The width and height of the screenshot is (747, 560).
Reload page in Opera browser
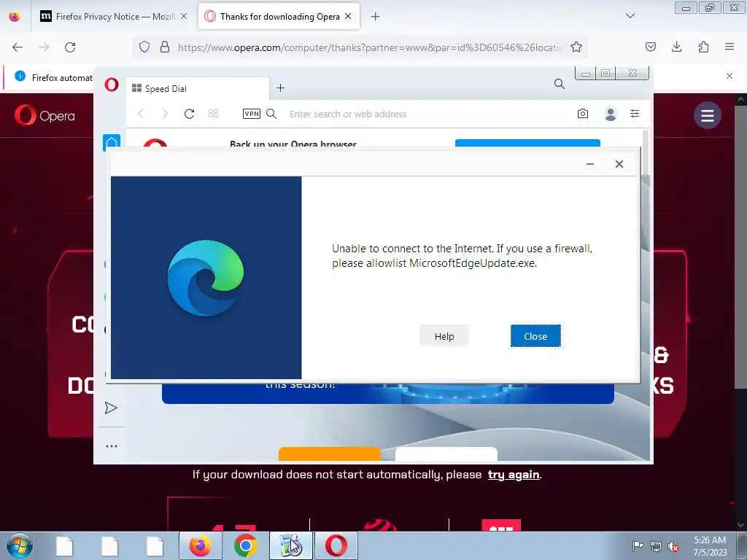pyautogui.click(x=189, y=114)
